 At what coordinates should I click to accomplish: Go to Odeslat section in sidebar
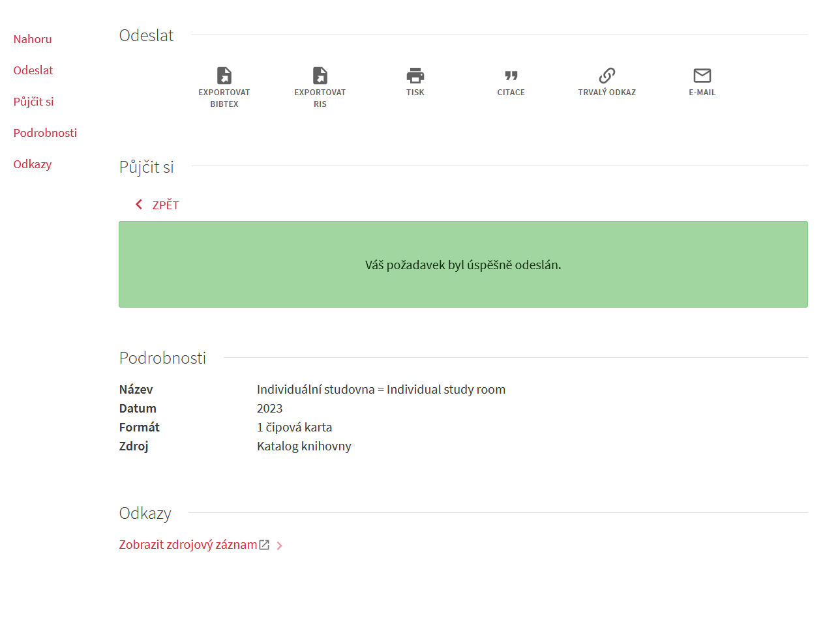(x=33, y=70)
